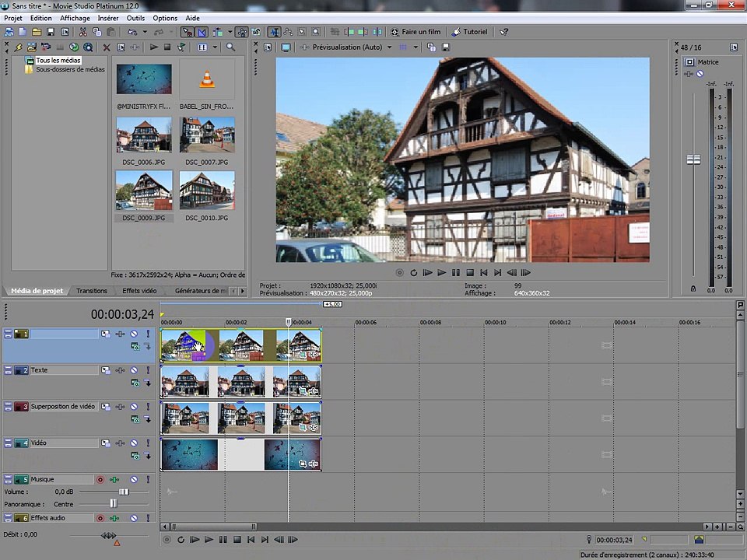Click the Import media icon
The height and width of the screenshot is (560, 747).
(x=32, y=47)
